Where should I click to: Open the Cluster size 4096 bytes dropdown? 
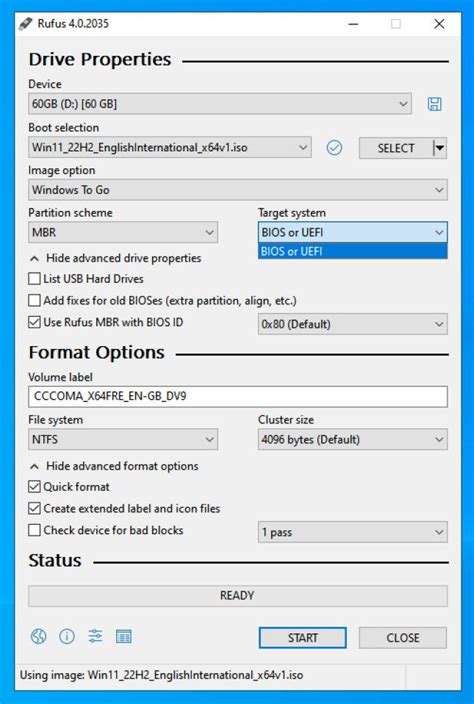[x=353, y=440]
